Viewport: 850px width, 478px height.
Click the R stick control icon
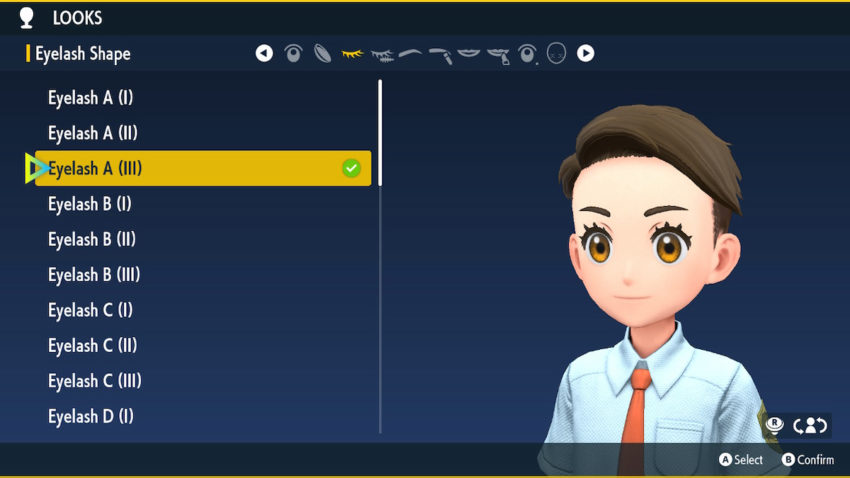775,425
